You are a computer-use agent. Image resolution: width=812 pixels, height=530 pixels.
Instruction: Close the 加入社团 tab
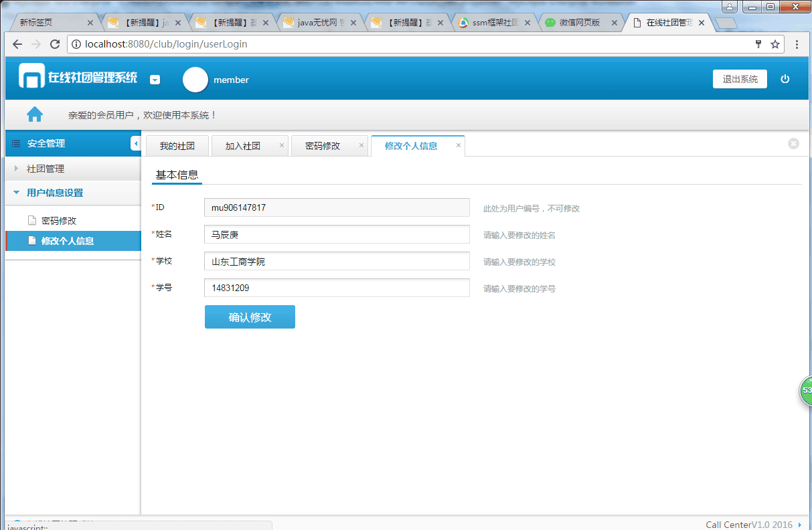pos(282,145)
